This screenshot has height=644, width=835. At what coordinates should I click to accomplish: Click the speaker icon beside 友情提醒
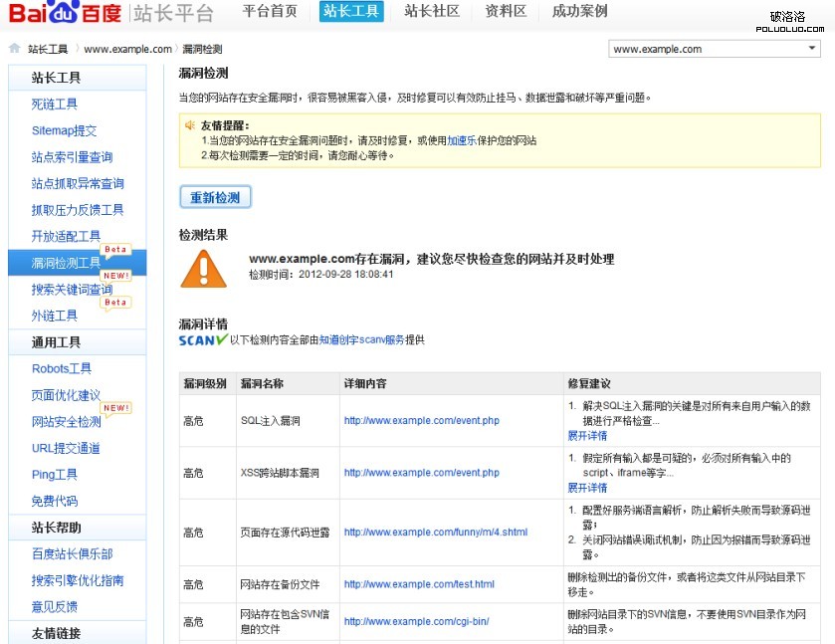189,125
